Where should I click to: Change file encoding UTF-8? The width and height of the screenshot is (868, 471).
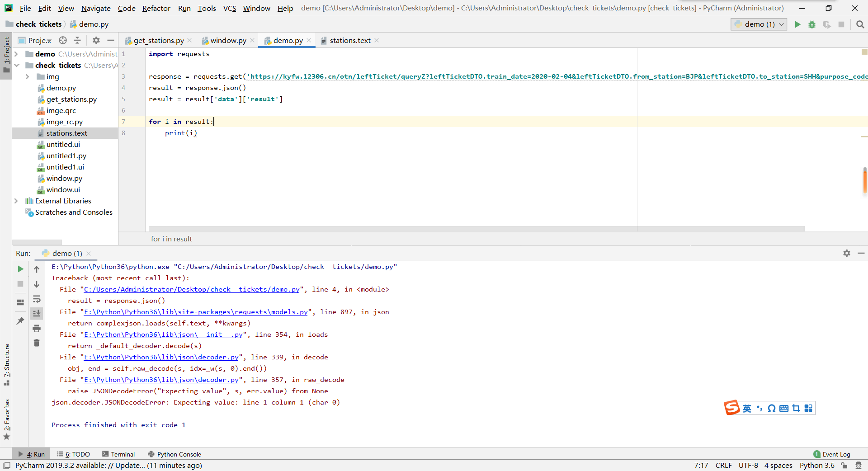(748, 465)
